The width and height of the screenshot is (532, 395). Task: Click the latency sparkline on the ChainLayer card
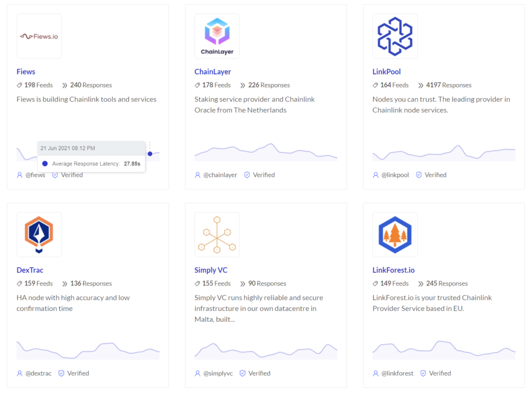(x=265, y=152)
